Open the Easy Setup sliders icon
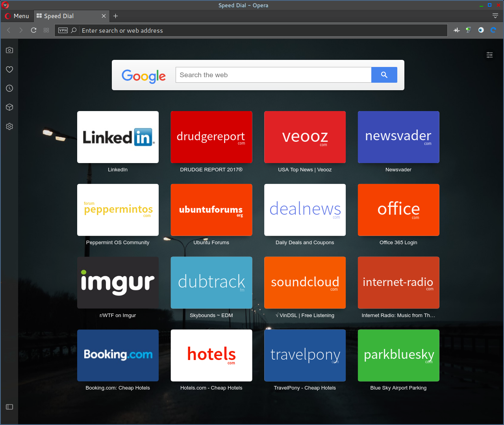This screenshot has height=425, width=504. [x=489, y=55]
